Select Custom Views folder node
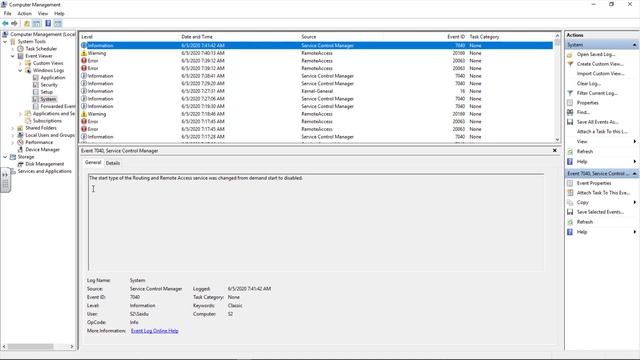Screen dimensions: 640x360 pos(48,63)
